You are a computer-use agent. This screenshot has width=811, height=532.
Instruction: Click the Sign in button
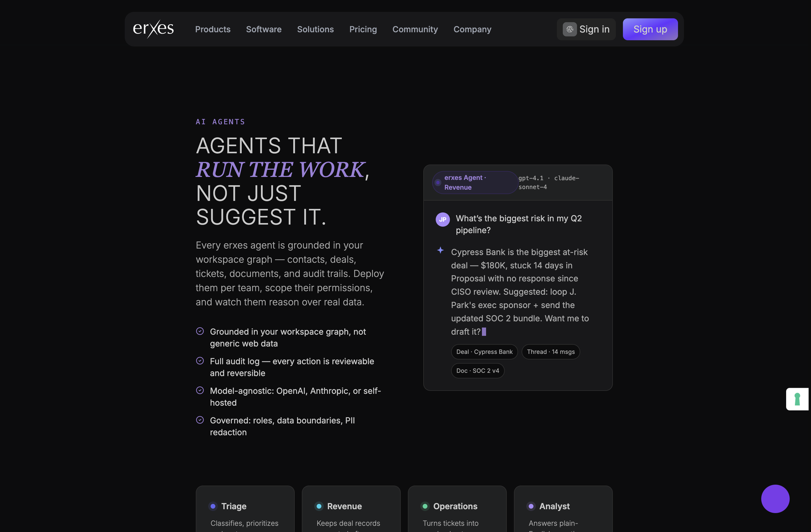(586, 29)
